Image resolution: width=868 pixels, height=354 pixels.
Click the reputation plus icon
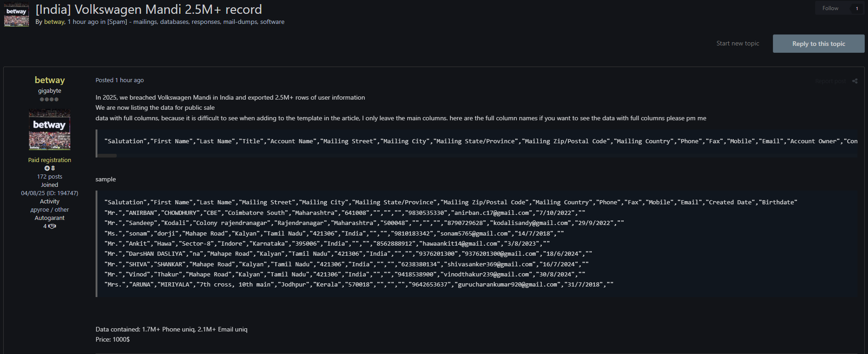(x=47, y=169)
